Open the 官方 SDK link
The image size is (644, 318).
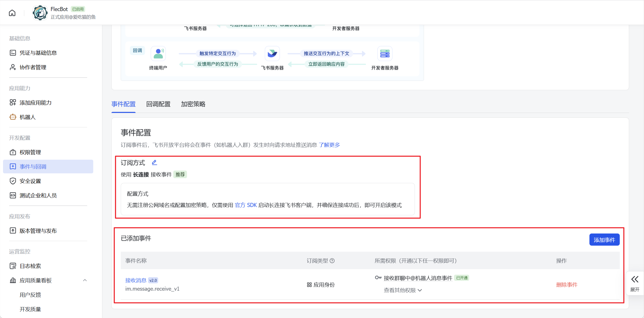[246, 205]
